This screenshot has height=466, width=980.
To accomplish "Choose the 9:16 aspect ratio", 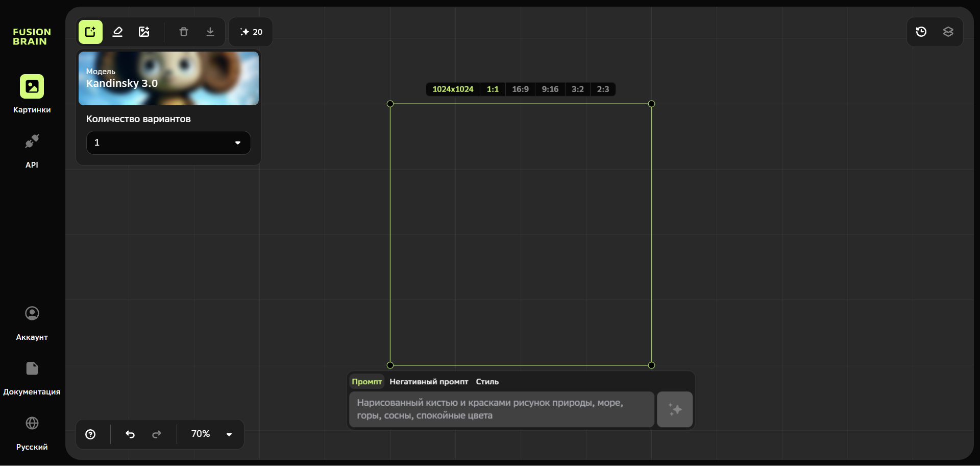I will click(550, 89).
